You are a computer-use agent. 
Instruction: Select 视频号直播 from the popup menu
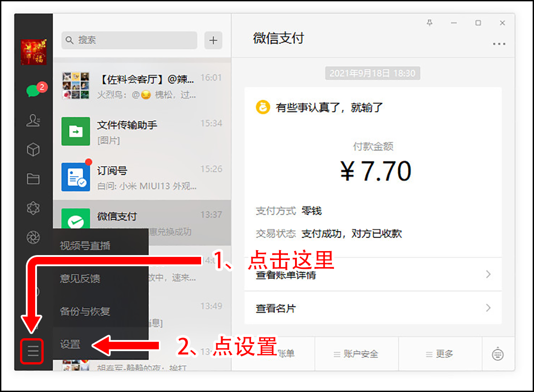(101, 245)
